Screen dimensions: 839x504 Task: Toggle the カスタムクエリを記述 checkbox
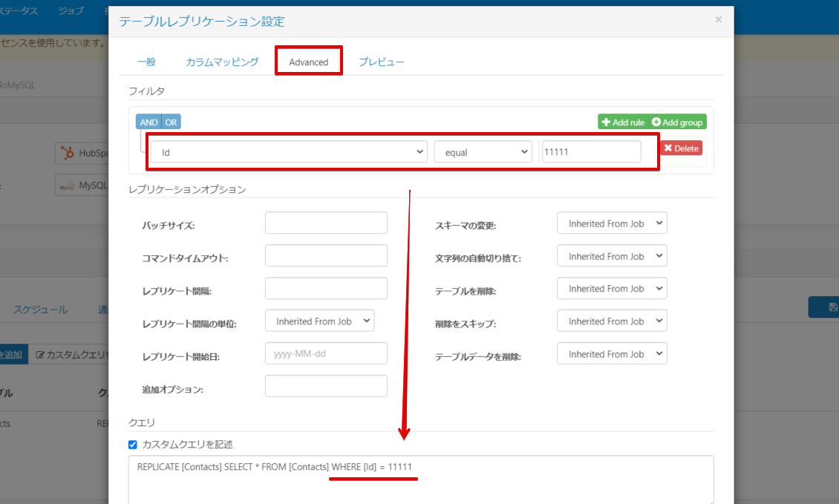coord(133,445)
